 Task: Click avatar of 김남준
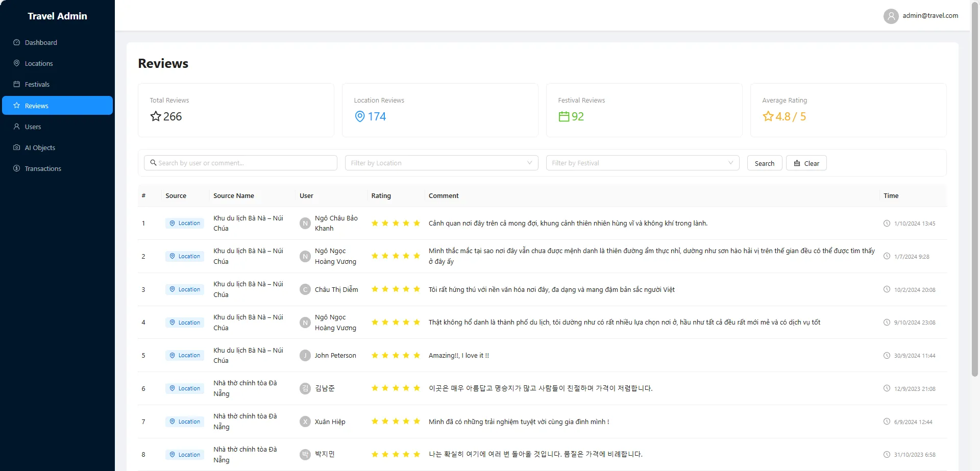(305, 388)
